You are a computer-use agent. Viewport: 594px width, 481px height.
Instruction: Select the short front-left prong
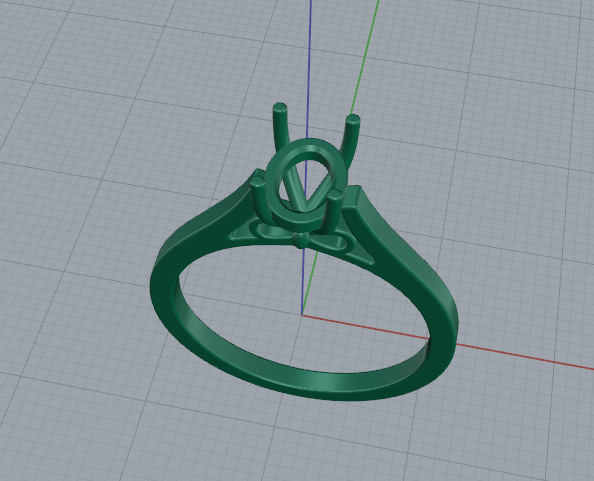259,201
